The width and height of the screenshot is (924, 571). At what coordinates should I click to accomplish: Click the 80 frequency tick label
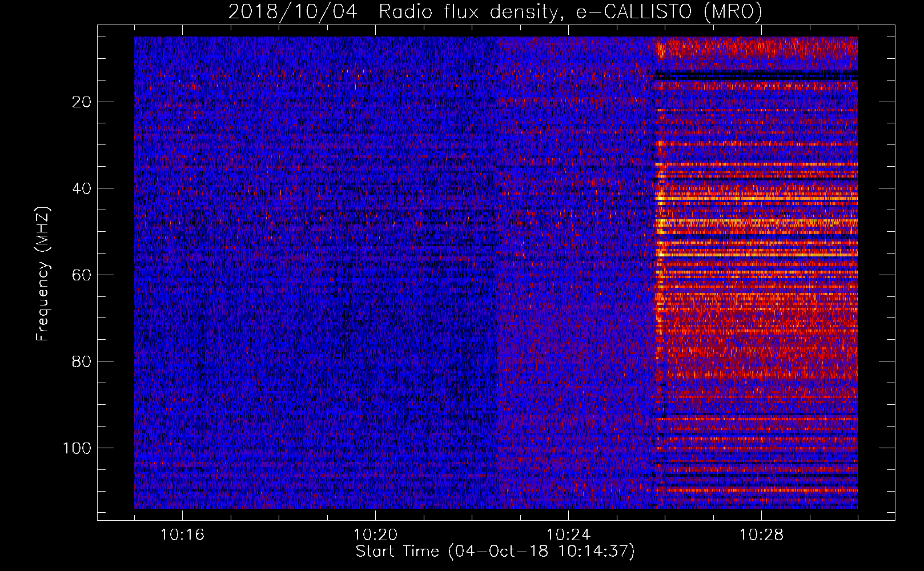pos(82,361)
